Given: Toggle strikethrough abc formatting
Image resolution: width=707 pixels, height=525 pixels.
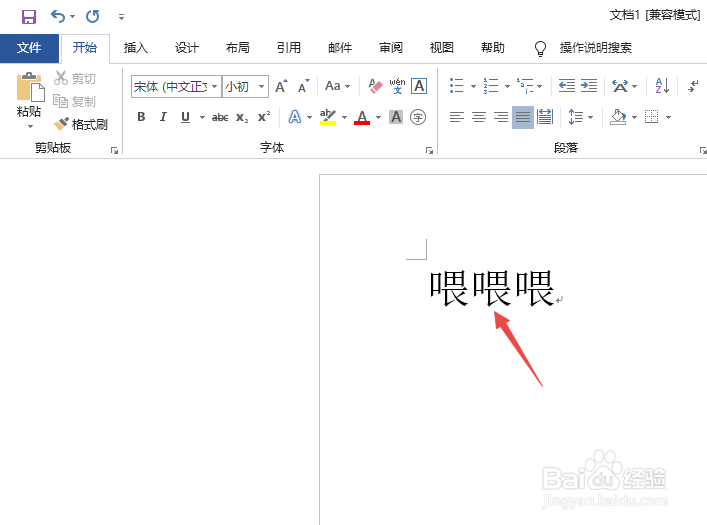Looking at the screenshot, I should (220, 118).
